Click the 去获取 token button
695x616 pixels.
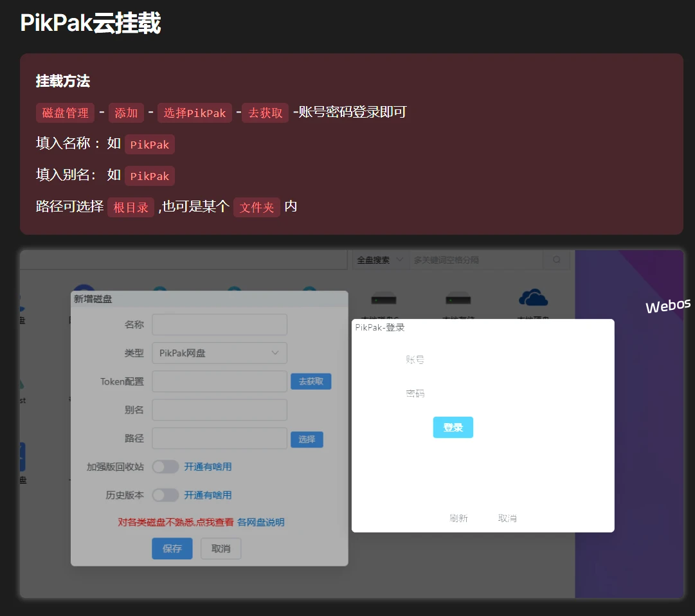pos(311,381)
